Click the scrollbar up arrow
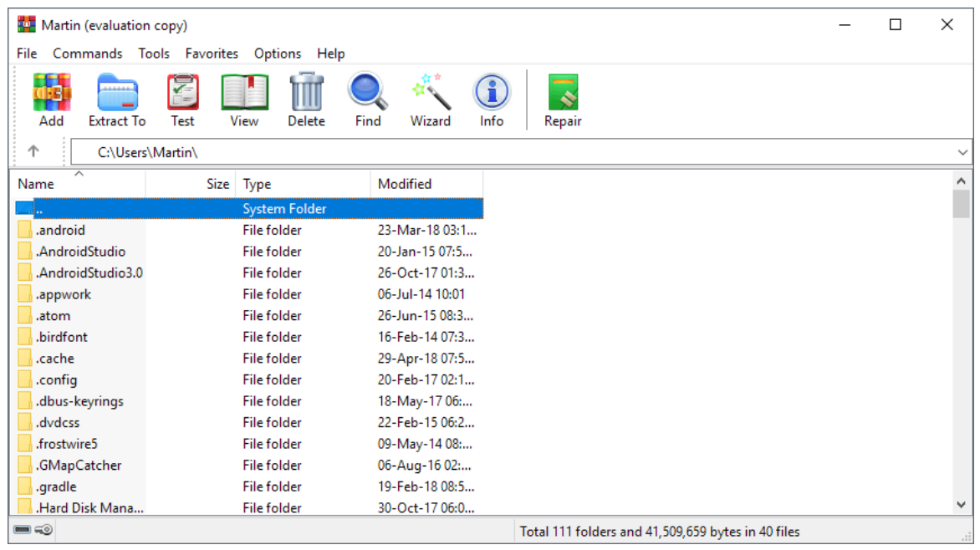 pyautogui.click(x=962, y=181)
